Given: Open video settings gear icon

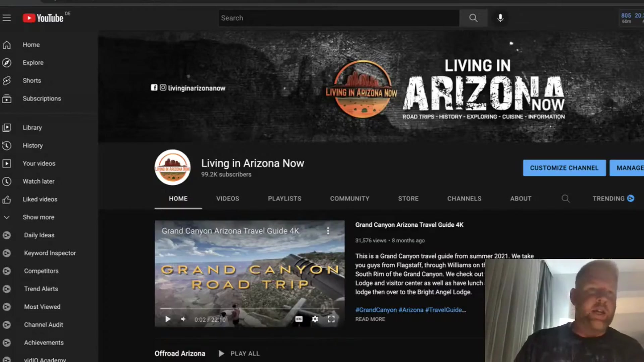Looking at the screenshot, I should point(315,319).
